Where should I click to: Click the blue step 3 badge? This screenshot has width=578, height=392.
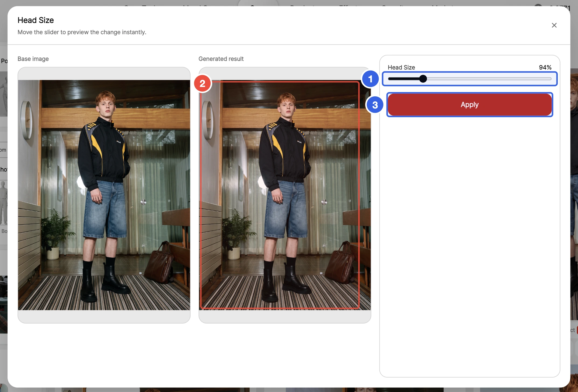coord(375,105)
